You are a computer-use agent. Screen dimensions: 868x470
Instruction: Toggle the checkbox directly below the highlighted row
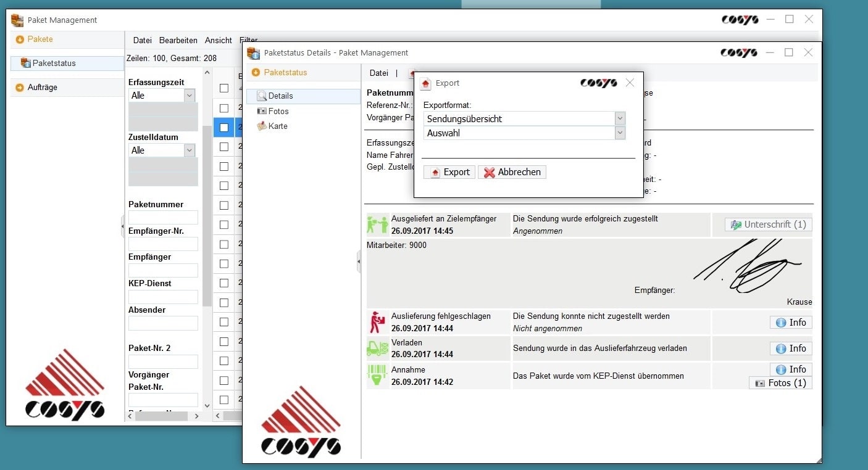click(x=224, y=147)
